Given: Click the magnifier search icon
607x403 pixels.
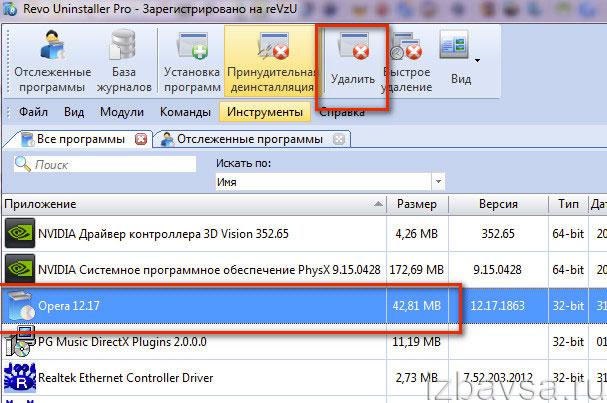Looking at the screenshot, I should [22, 164].
